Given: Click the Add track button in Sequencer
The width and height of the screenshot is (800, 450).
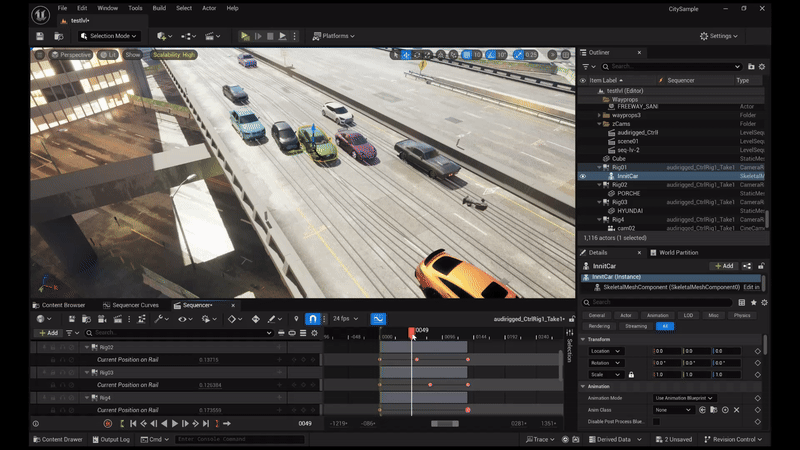Looking at the screenshot, I should point(47,333).
